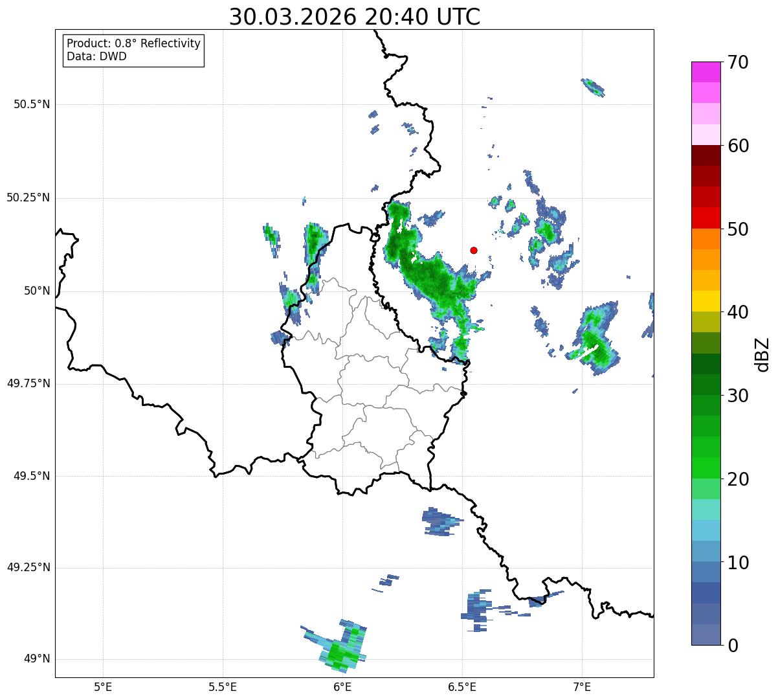778x700 pixels.
Task: Pick the magenta swatch at colorbar top
Action: coord(706,72)
